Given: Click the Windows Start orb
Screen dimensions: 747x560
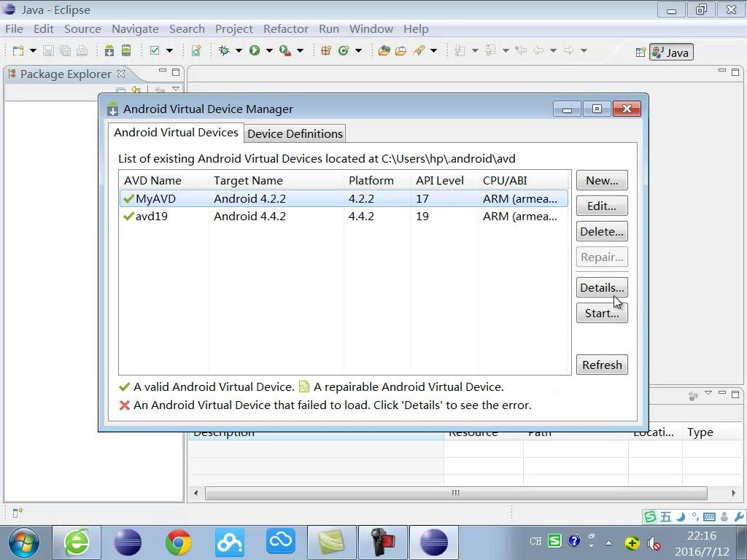Looking at the screenshot, I should tap(24, 542).
